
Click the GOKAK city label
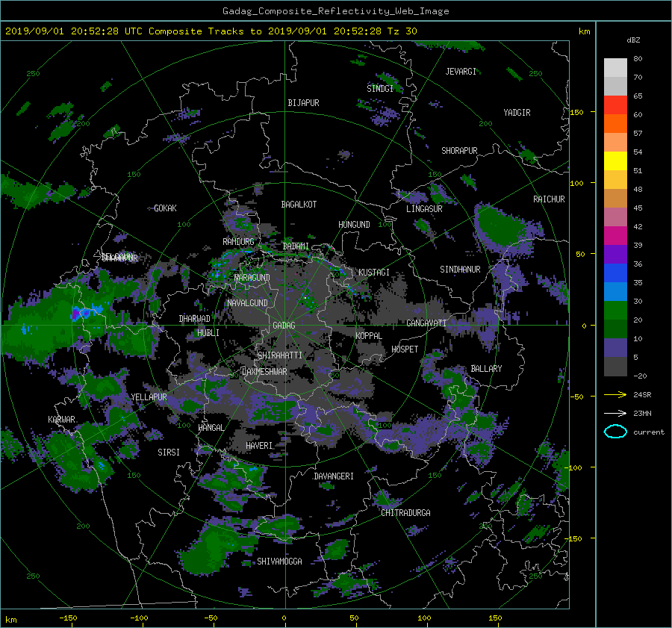click(x=165, y=208)
